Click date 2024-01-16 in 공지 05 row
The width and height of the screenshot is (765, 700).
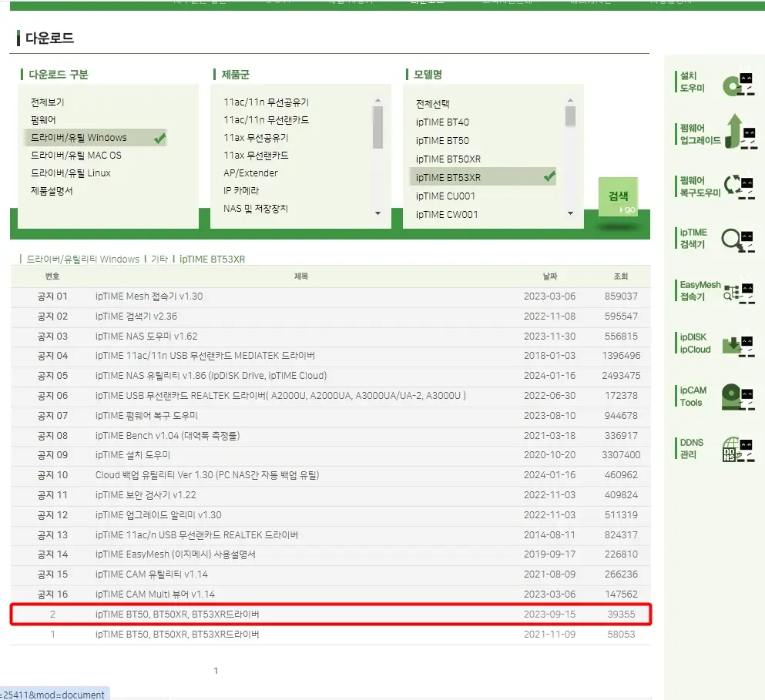pos(550,376)
